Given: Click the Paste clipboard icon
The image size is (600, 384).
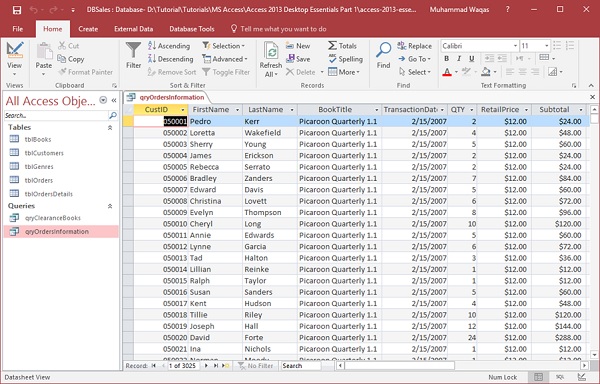Looking at the screenshot, I should click(44, 51).
